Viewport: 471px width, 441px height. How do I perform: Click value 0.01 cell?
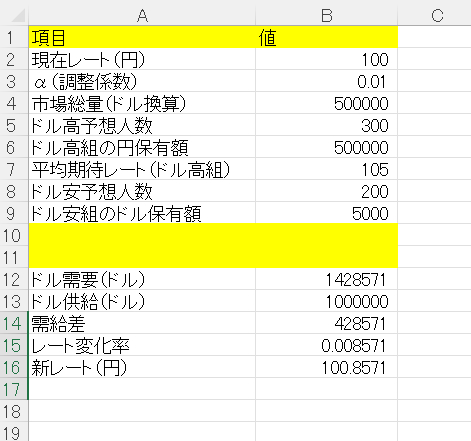(326, 81)
